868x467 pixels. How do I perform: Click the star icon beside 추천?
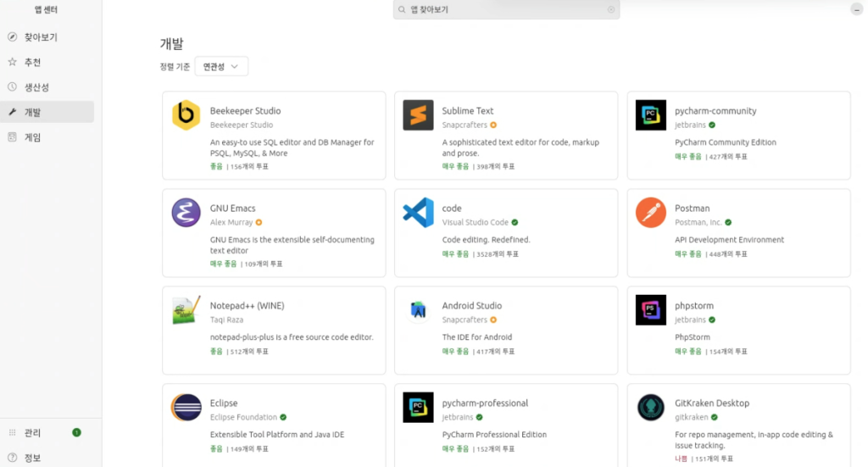pos(12,62)
